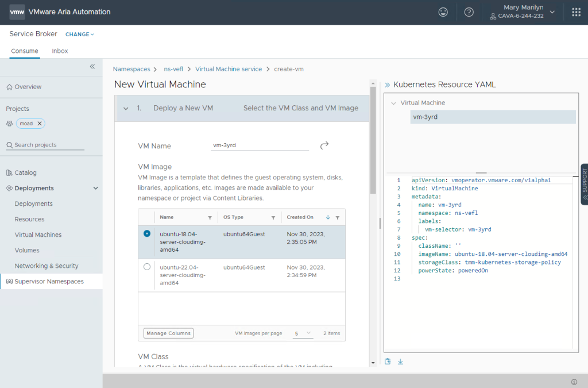Viewport: 588px width, 388px height.
Task: Click into the VM Name text field
Action: point(260,145)
